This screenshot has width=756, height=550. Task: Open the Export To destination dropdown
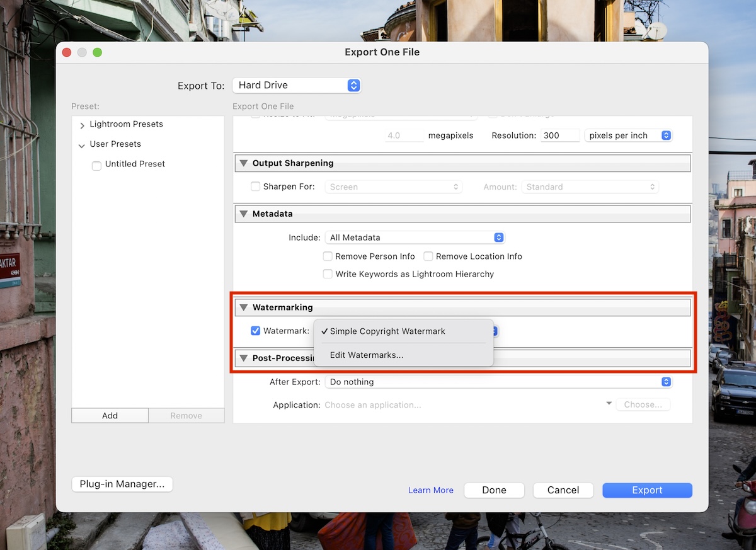(x=296, y=85)
